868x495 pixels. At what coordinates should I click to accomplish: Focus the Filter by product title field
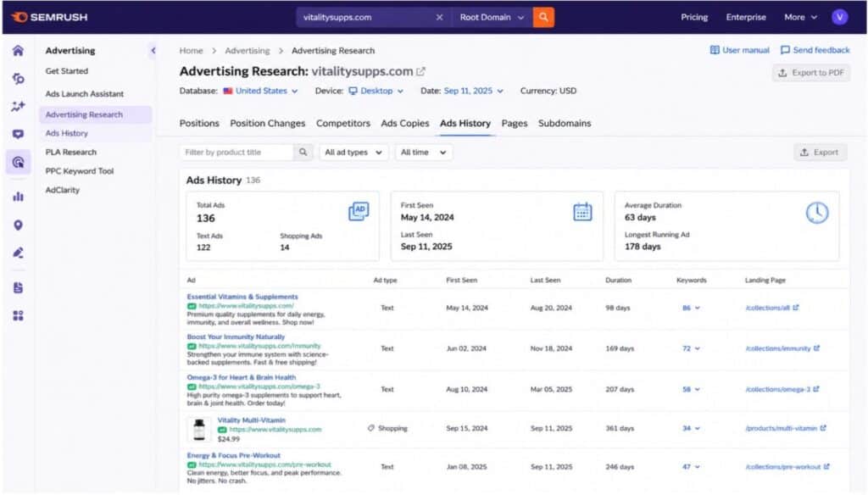pyautogui.click(x=236, y=153)
